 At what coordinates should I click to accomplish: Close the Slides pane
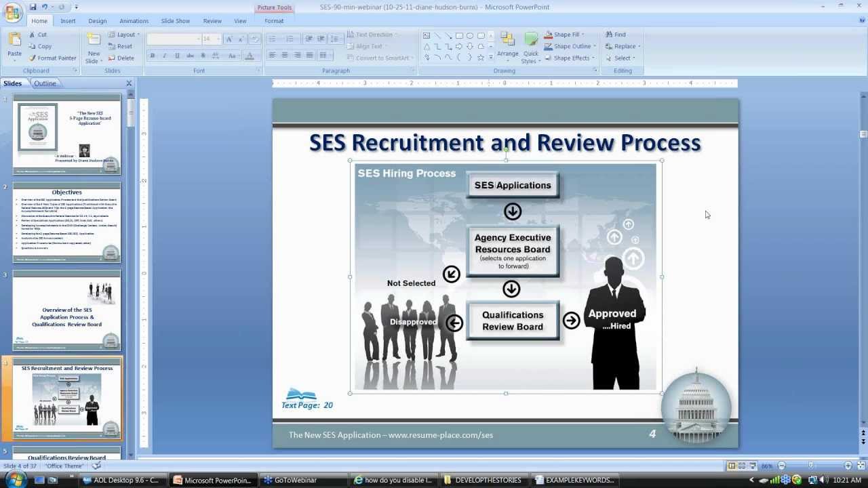pyautogui.click(x=129, y=83)
